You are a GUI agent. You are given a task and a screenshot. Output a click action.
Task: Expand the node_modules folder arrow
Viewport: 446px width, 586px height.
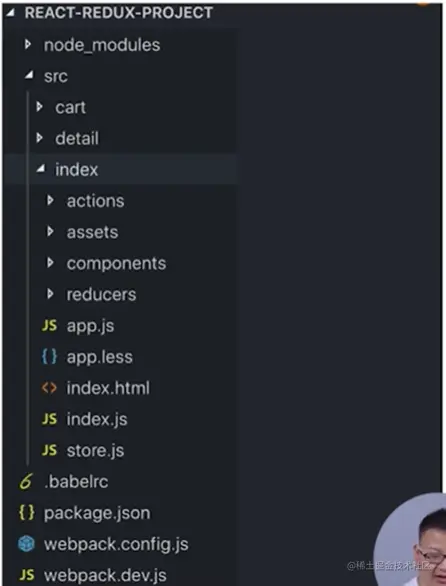coord(28,45)
